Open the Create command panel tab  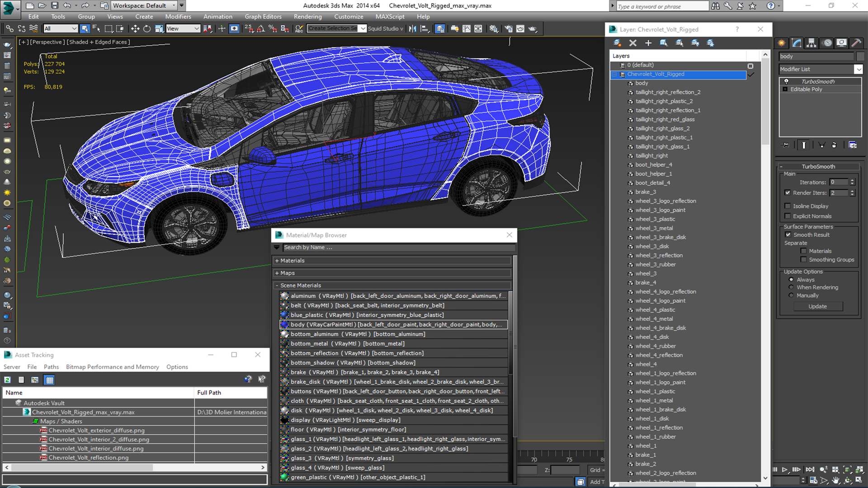[x=782, y=43]
